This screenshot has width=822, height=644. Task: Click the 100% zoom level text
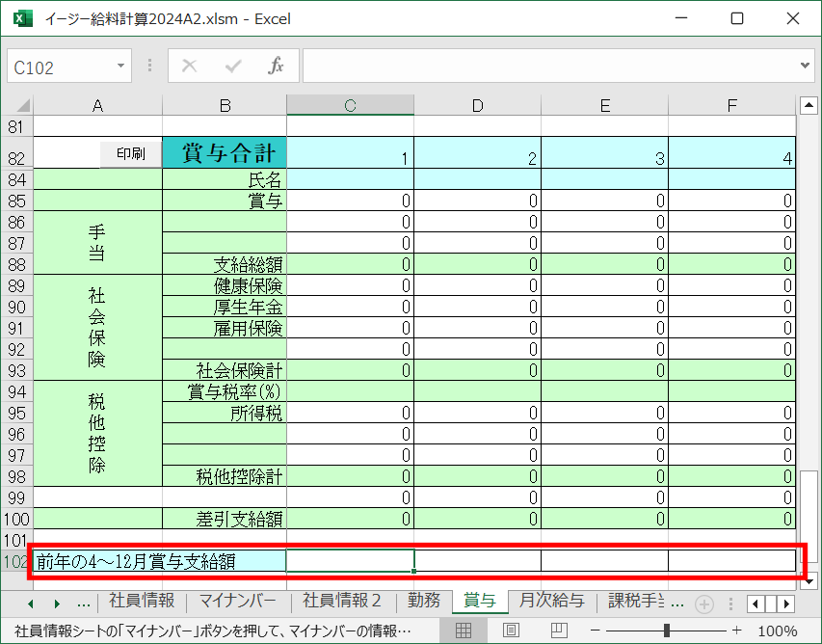tap(777, 631)
